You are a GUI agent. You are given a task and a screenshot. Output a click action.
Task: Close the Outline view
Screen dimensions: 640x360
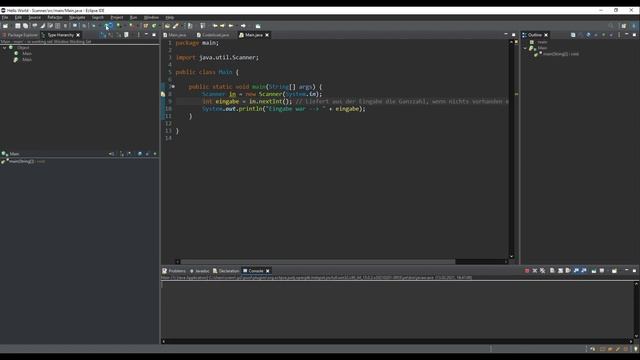546,35
